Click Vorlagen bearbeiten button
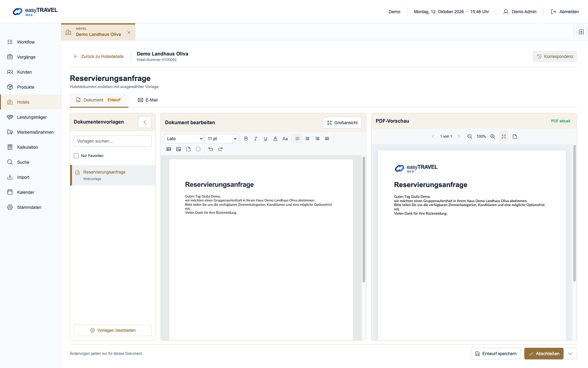588x368 pixels. [113, 330]
